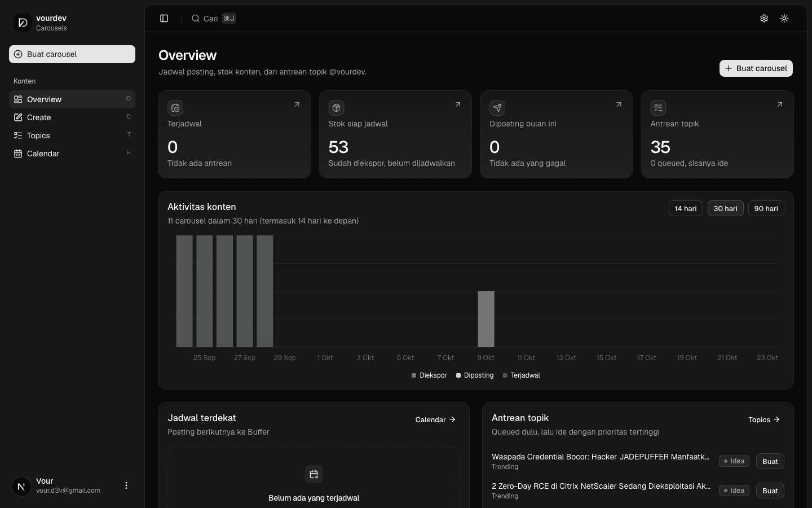Viewport: 812px width, 508px height.
Task: Open Terjadwal card via its arrow icon
Action: pyautogui.click(x=297, y=104)
